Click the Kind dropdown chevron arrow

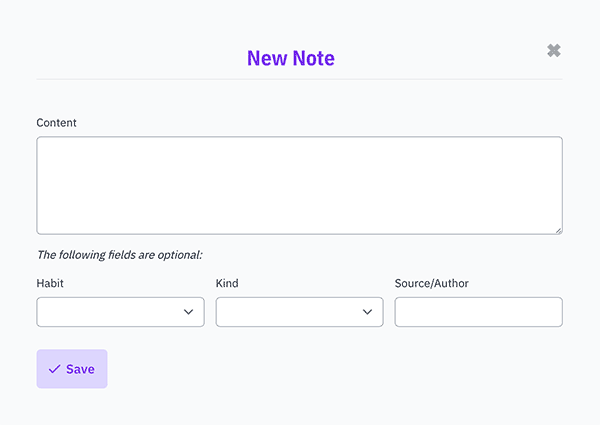point(367,312)
